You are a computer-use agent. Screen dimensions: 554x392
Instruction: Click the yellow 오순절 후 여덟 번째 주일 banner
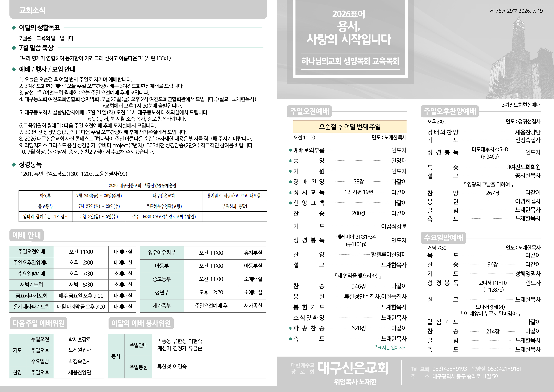(350, 127)
